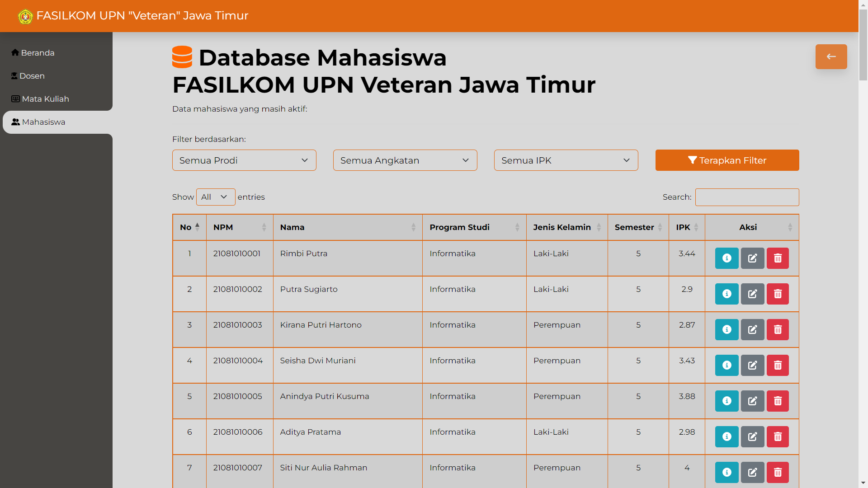Click the page vertical scrollbar
This screenshot has width=868, height=488.
(863, 44)
